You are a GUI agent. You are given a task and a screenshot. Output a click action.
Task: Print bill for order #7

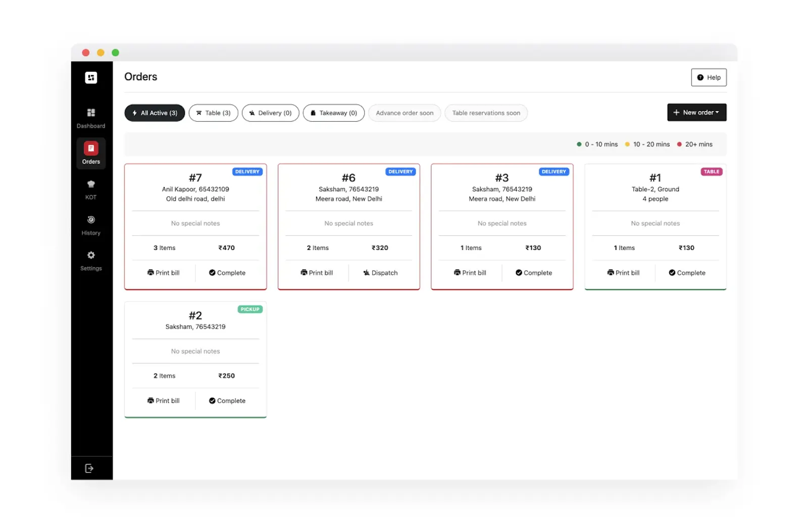pyautogui.click(x=164, y=273)
